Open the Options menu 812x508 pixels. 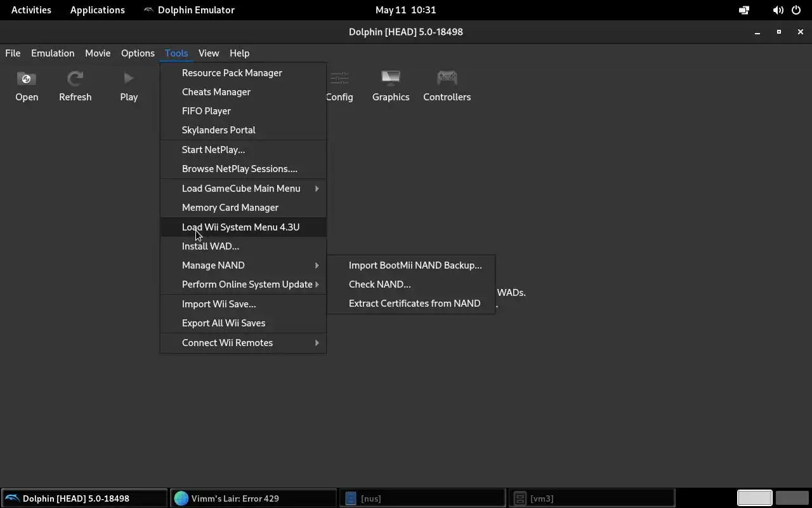(x=138, y=53)
